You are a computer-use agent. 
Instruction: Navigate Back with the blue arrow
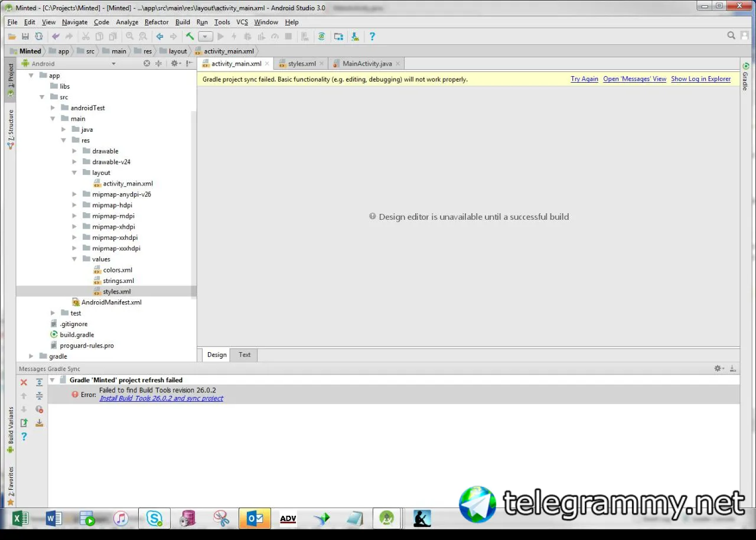(159, 37)
